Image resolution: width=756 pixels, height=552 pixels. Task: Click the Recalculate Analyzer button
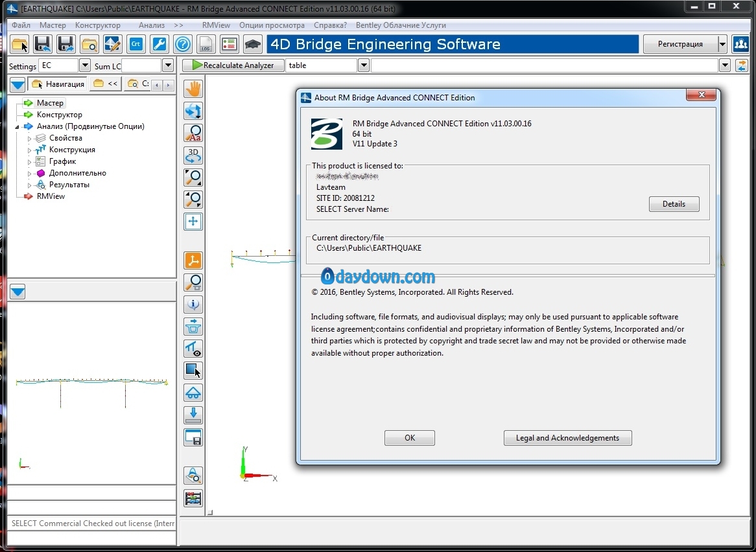pyautogui.click(x=233, y=65)
